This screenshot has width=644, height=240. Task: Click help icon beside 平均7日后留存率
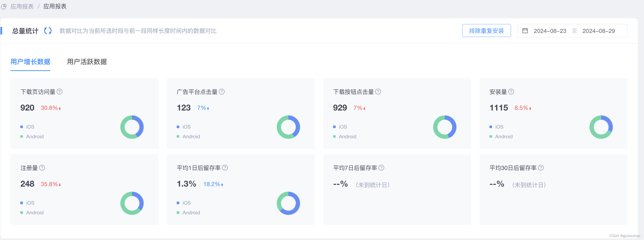click(x=381, y=168)
